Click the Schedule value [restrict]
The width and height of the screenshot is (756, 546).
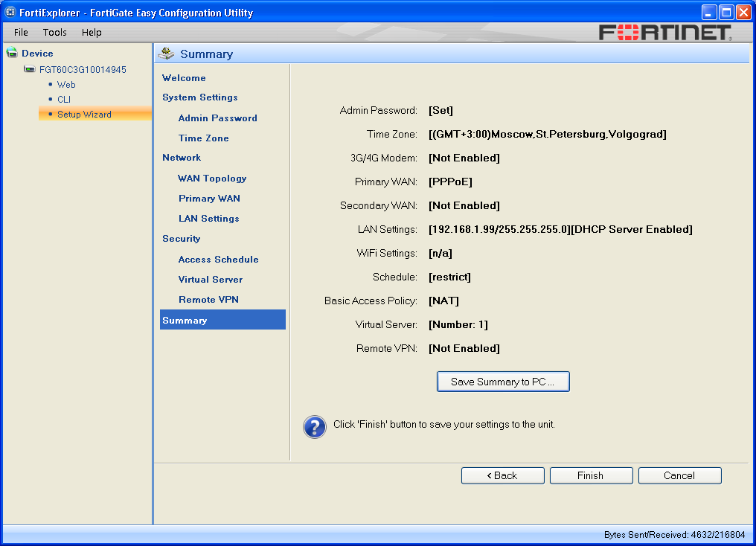pos(449,277)
